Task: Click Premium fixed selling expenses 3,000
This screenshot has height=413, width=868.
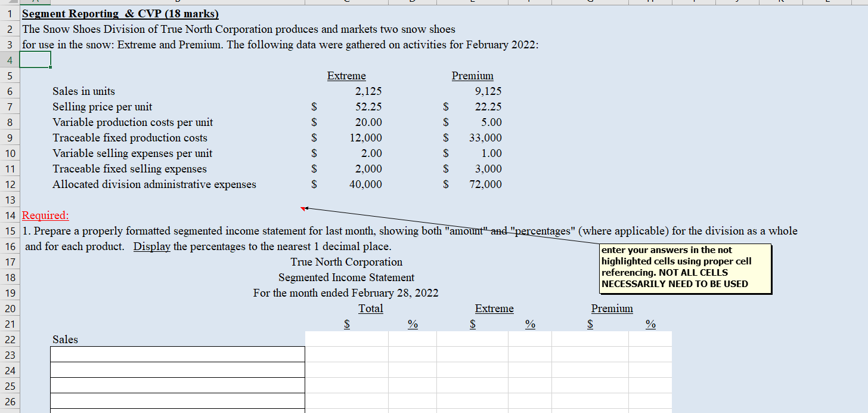Action: pos(489,169)
